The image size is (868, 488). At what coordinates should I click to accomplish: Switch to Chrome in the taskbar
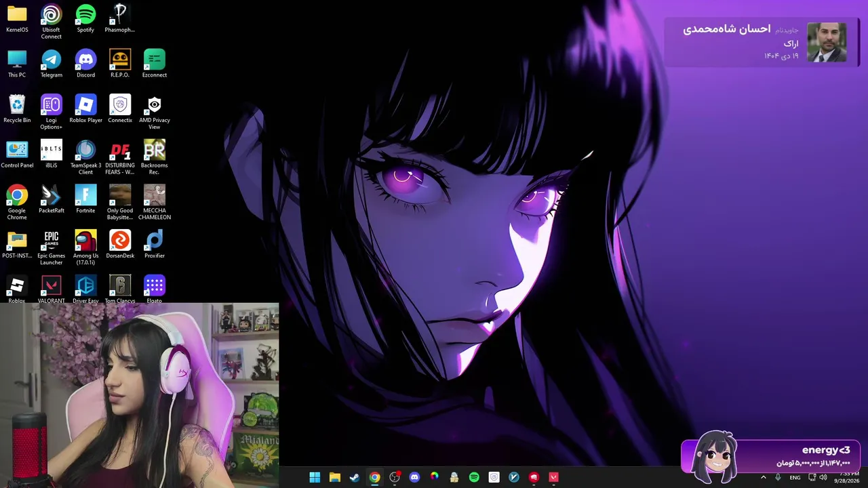point(374,477)
